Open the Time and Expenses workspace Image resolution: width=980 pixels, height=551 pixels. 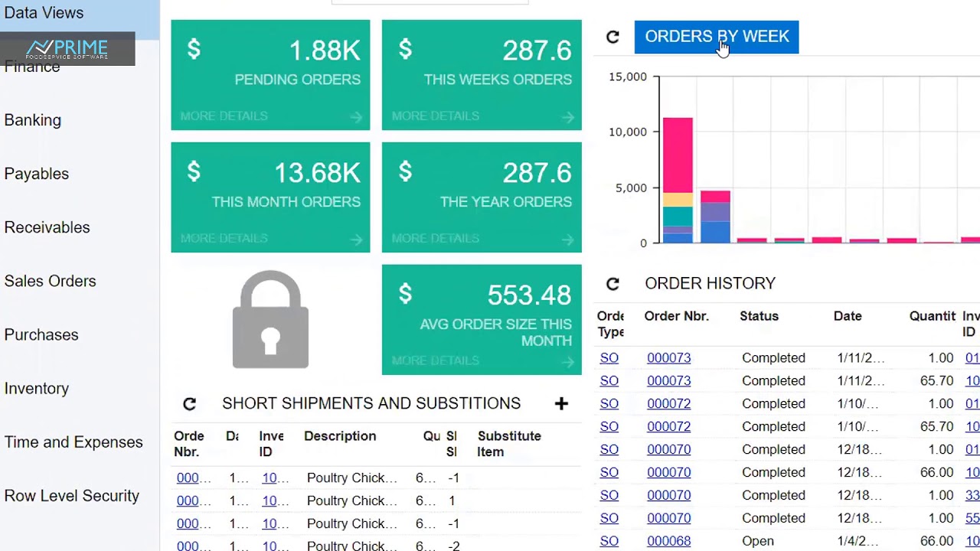[x=73, y=442]
